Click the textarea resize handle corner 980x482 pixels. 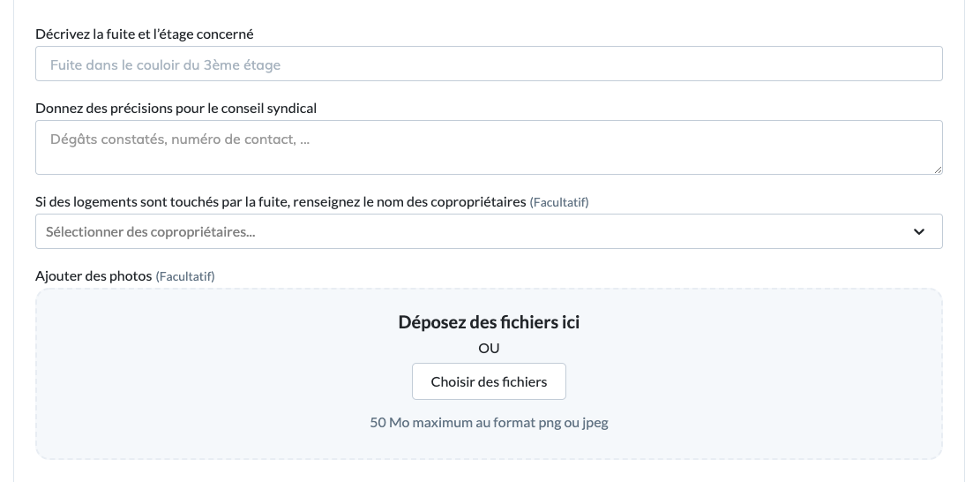click(938, 169)
